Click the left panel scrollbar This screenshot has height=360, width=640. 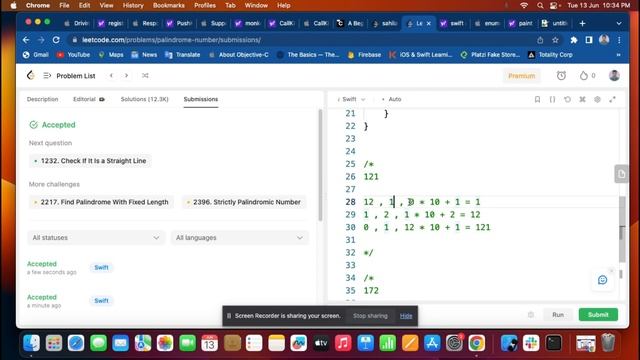320,165
